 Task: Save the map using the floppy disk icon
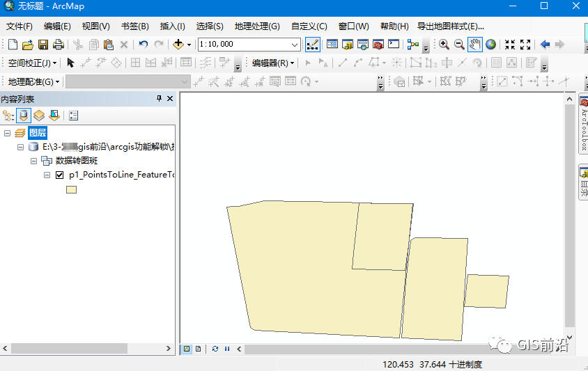(x=43, y=45)
